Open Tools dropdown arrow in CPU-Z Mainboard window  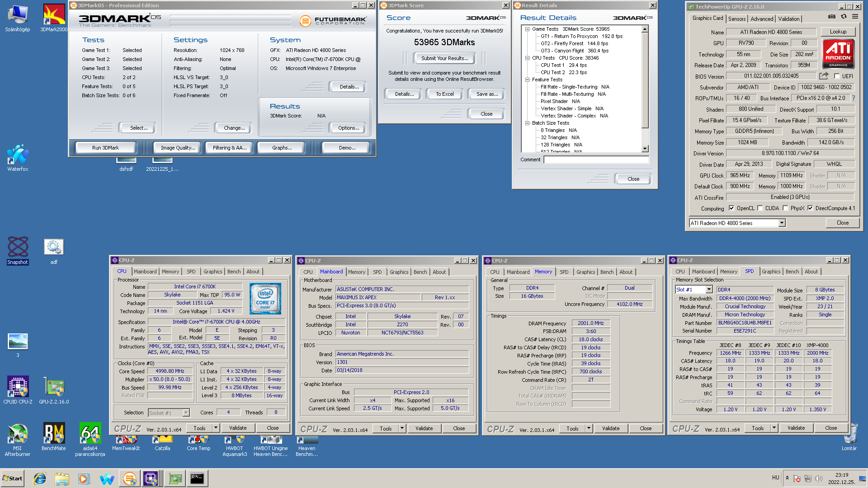[402, 428]
